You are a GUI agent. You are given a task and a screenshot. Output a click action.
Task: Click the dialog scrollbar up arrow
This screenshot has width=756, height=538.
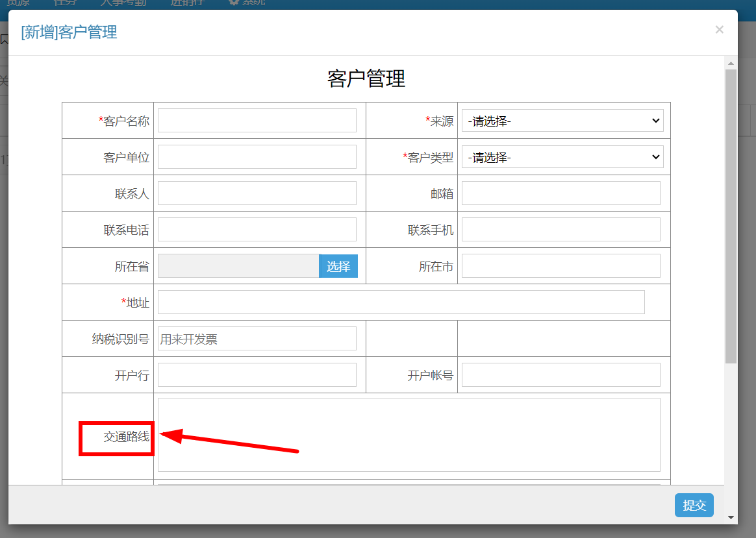731,63
